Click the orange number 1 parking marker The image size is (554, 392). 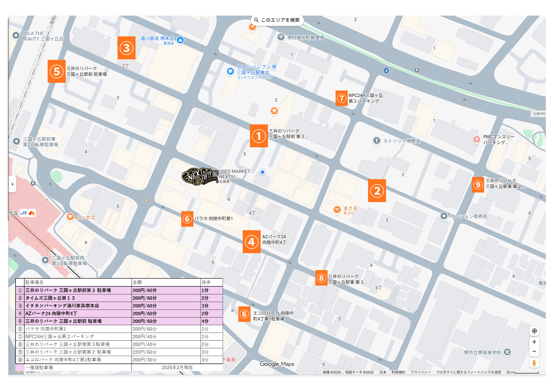point(259,136)
